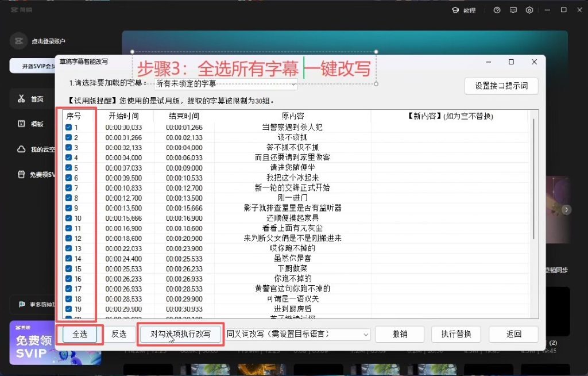Click the 结束时间 column header
The image size is (588, 376).
(x=184, y=116)
